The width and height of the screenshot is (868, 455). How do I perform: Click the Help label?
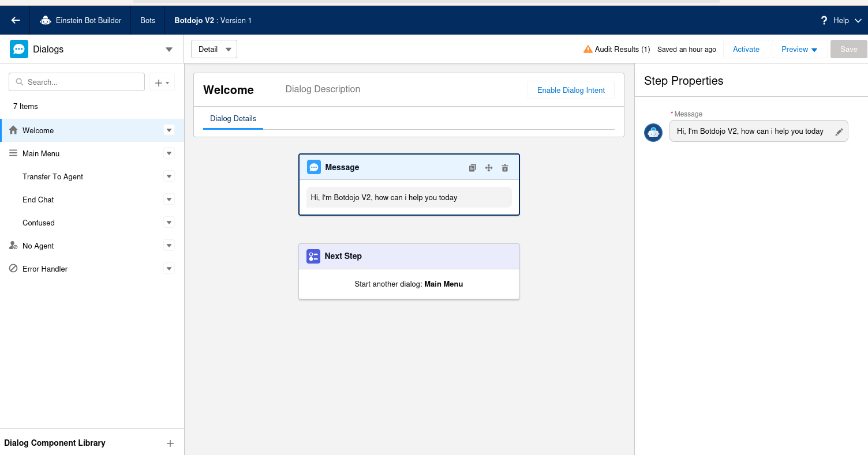[841, 20]
